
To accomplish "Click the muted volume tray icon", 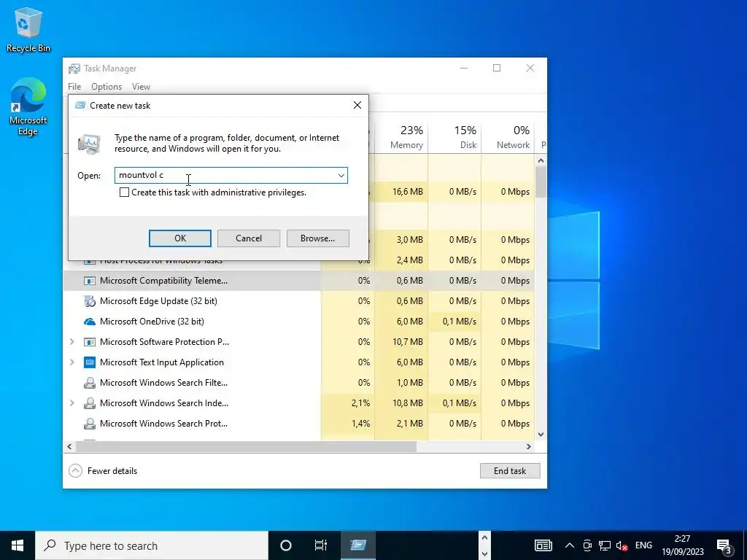I will (622, 545).
